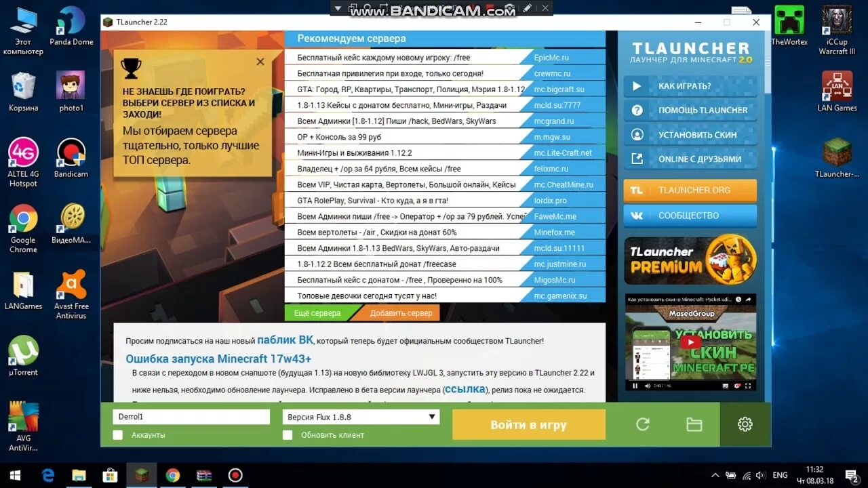Open Ошибка запуска Minecraft 17w43+ heading
The height and width of the screenshot is (488, 868).
click(x=218, y=359)
